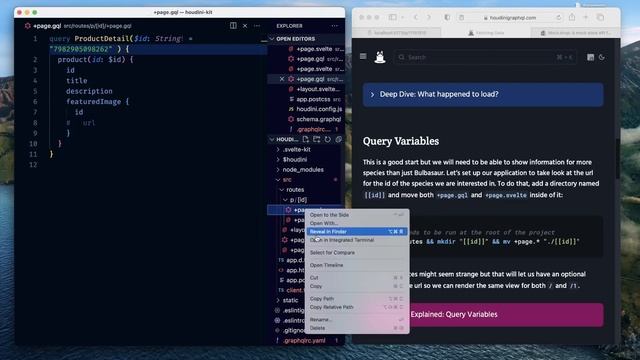Choose Open to the Side
The height and width of the screenshot is (360, 640).
click(x=357, y=215)
